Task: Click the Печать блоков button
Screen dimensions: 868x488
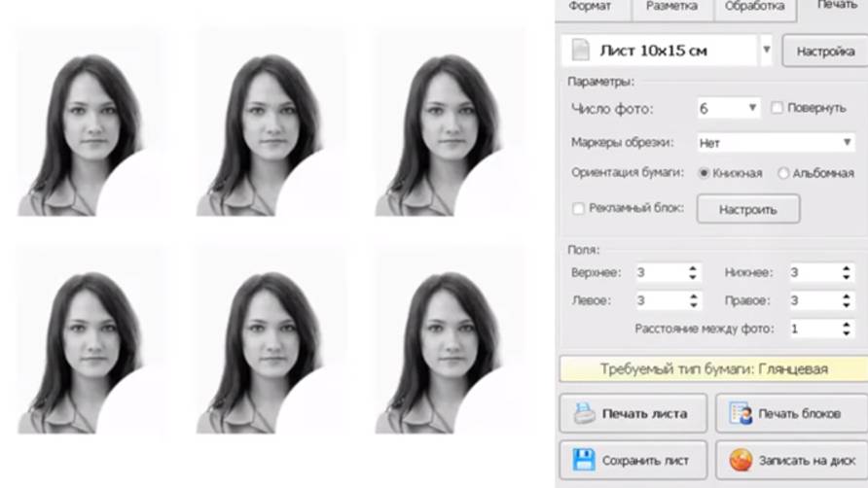Action: coord(791,413)
